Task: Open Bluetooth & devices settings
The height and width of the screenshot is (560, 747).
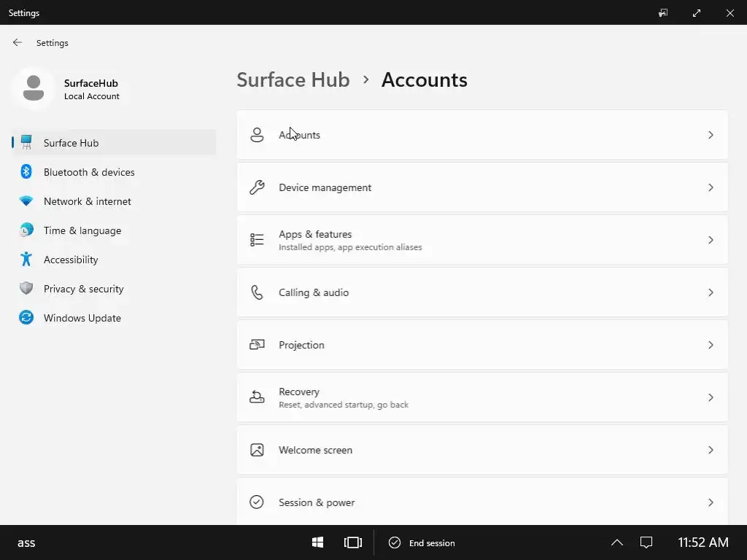Action: (x=115, y=172)
